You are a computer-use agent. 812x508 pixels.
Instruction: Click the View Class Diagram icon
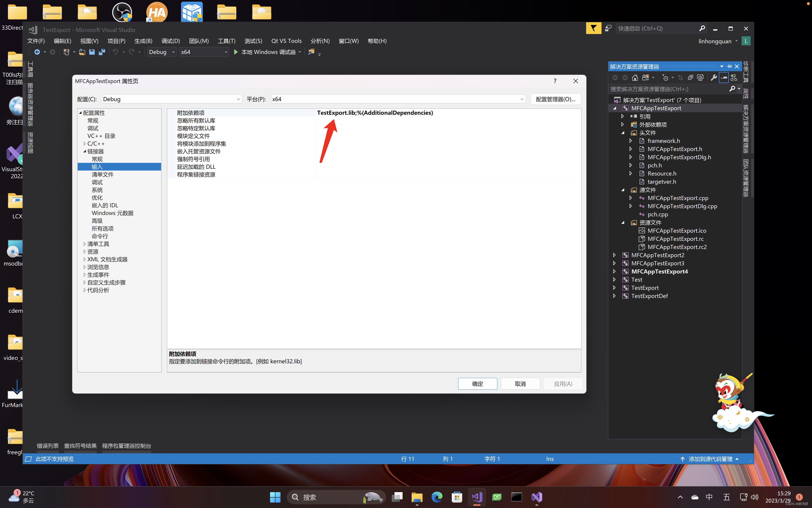734,78
